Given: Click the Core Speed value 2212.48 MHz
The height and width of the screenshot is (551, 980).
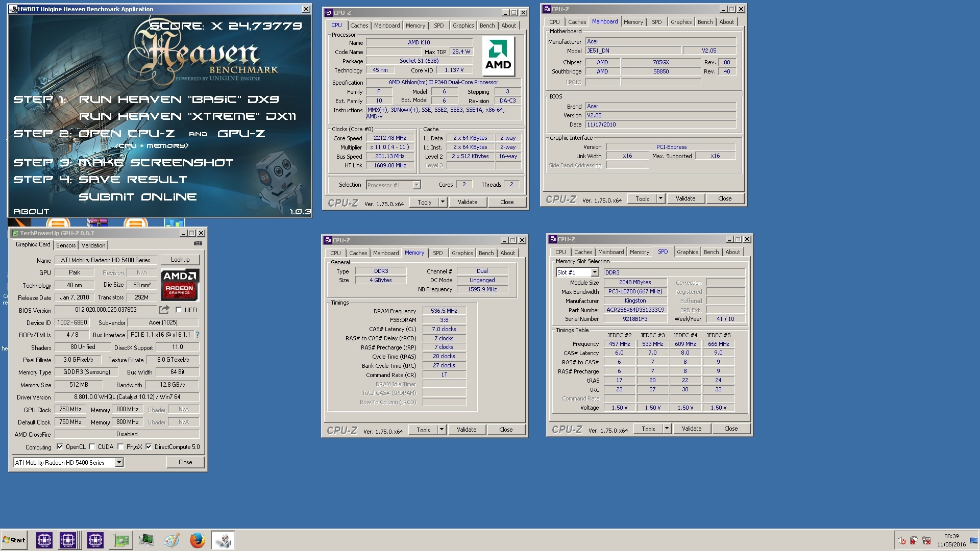Looking at the screenshot, I should [x=390, y=138].
